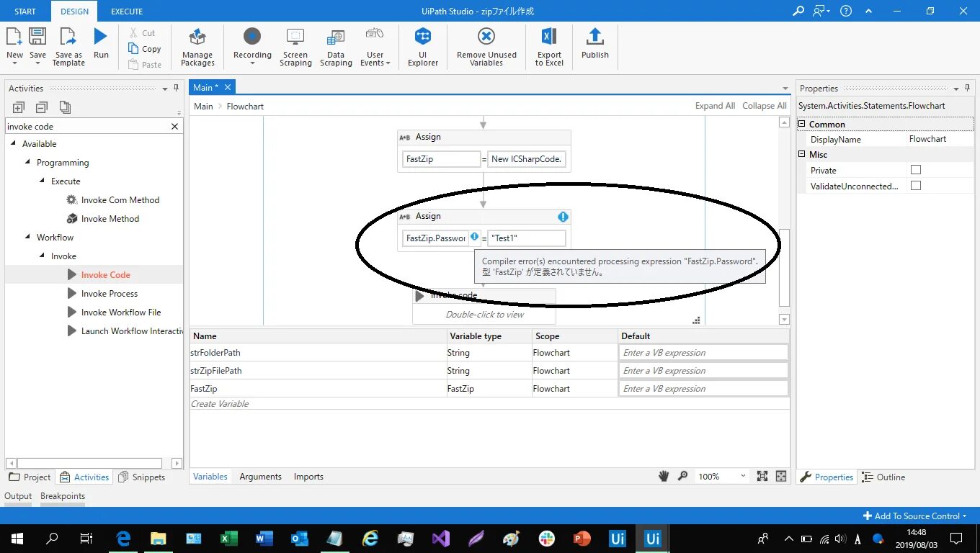Click Expand All link
The width and height of the screenshot is (980, 553).
click(715, 106)
